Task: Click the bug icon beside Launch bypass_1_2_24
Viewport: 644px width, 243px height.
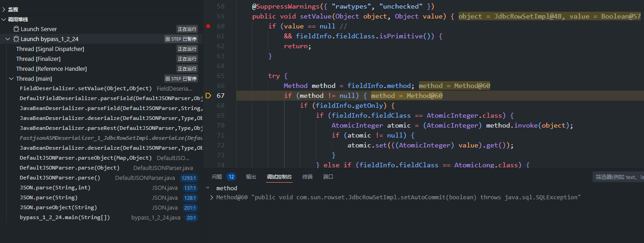Action: (16, 39)
